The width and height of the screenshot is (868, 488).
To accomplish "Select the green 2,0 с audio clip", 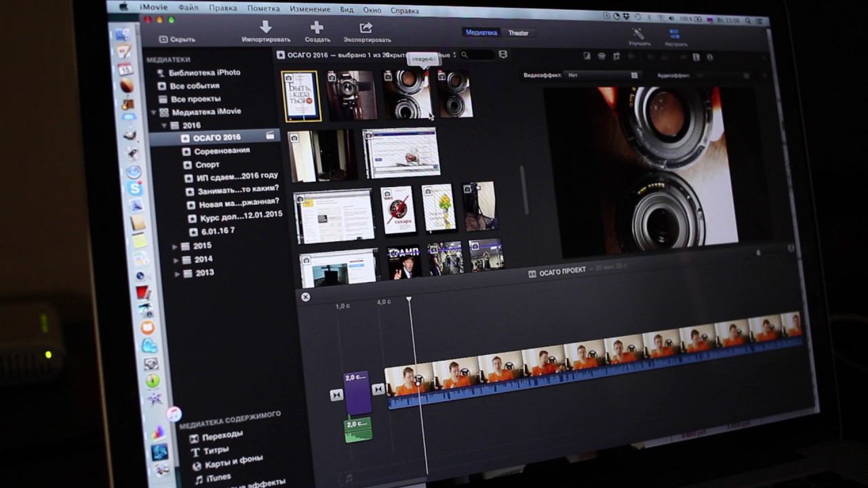I will click(359, 430).
